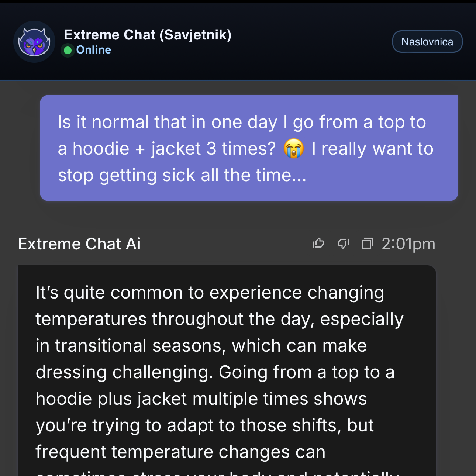Like the AI response with thumbs up
Image resolution: width=476 pixels, height=476 pixels.
[318, 244]
